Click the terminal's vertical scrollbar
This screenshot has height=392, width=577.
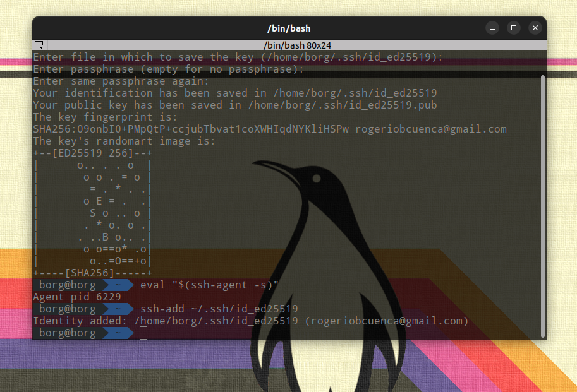542,202
